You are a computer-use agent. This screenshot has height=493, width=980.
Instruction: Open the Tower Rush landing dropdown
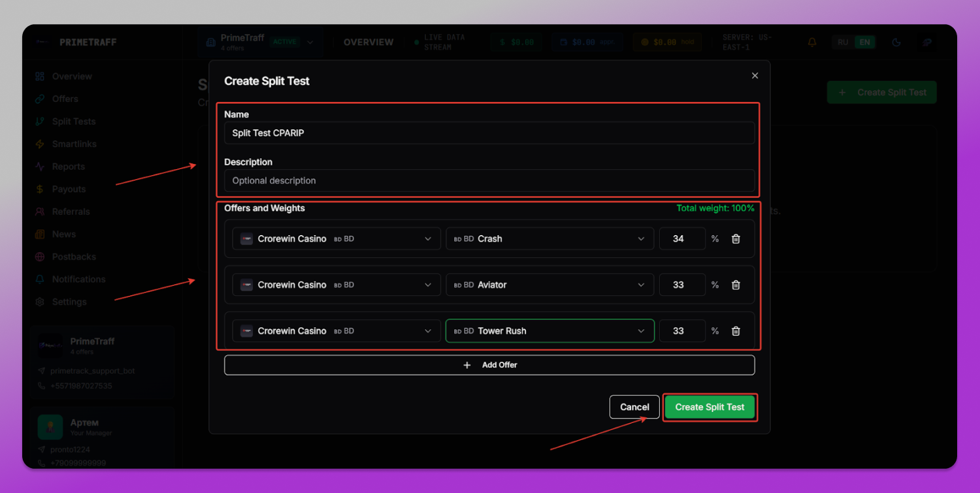[x=549, y=331]
